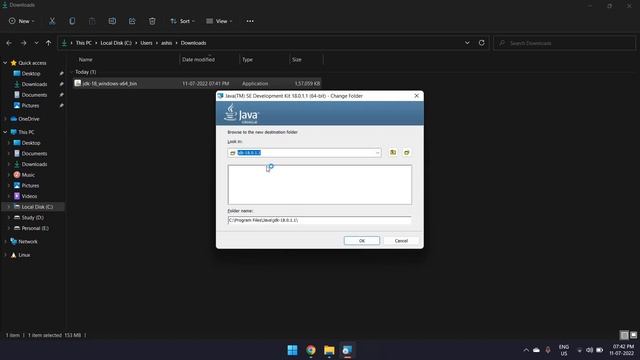The width and height of the screenshot is (640, 360).
Task: Click the Folder name input field
Action: point(320,220)
